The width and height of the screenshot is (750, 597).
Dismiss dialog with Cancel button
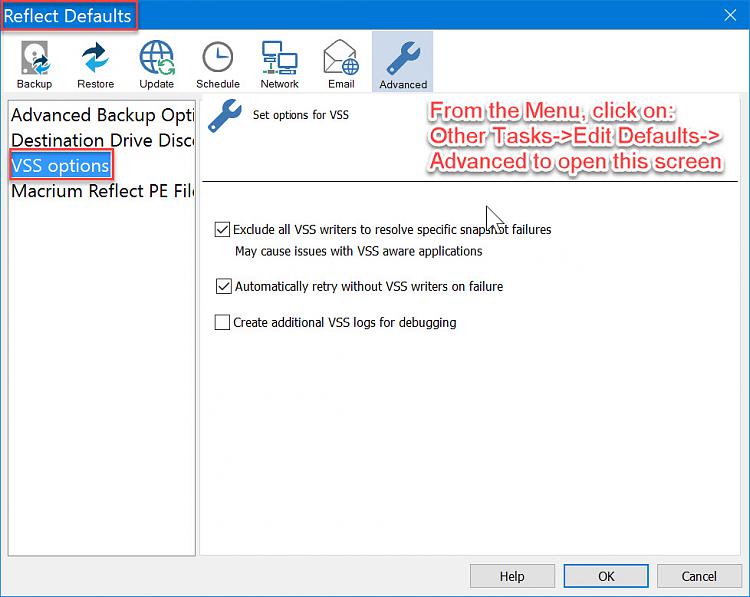698,576
